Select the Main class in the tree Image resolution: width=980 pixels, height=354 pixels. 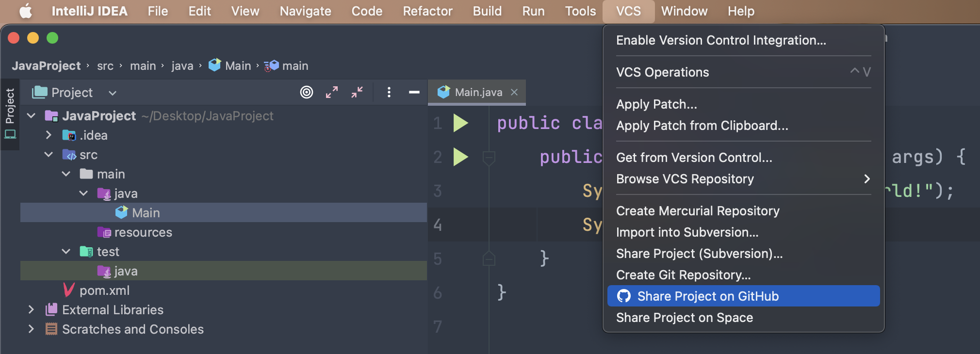[x=224, y=212]
